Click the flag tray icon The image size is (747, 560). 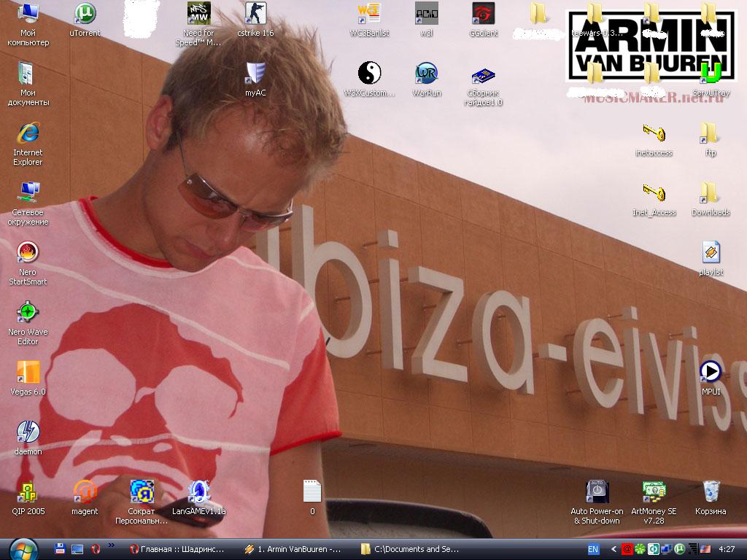[x=706, y=550]
